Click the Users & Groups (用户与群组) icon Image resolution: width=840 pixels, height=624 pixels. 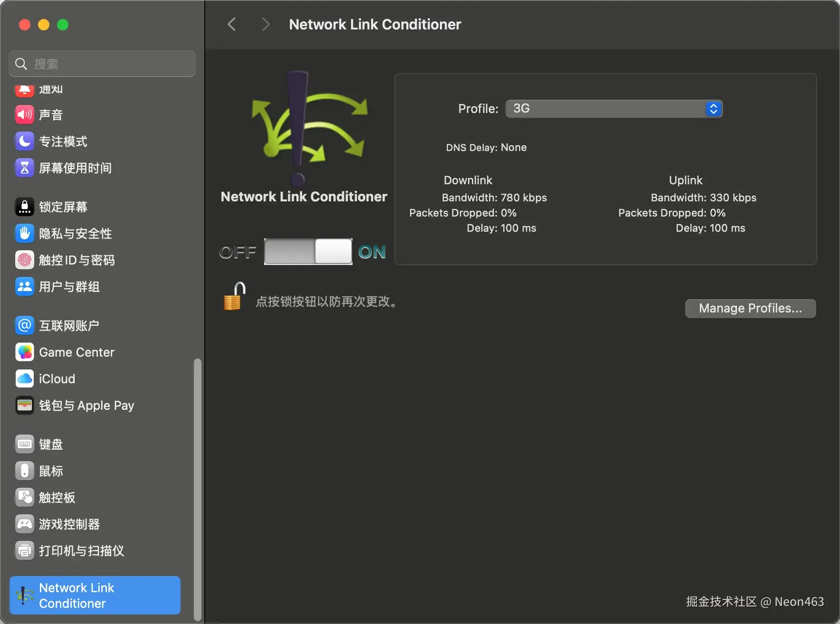tap(25, 286)
